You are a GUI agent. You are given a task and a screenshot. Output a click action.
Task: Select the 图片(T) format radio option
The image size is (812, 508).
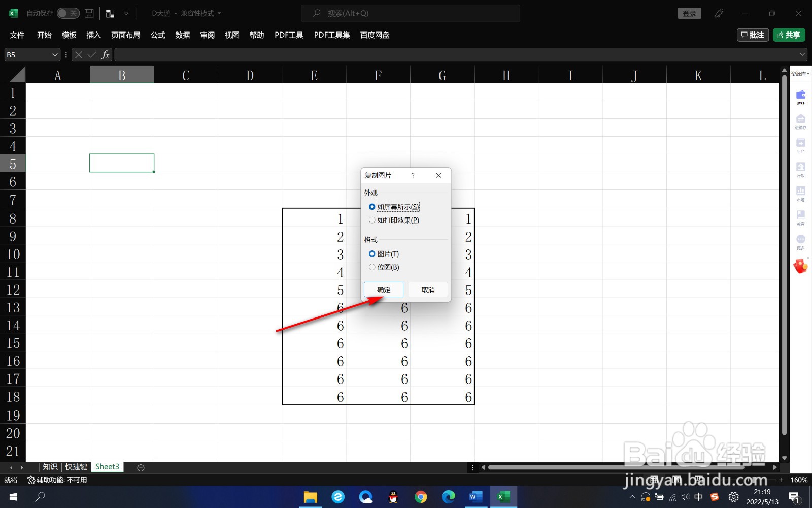pyautogui.click(x=384, y=253)
